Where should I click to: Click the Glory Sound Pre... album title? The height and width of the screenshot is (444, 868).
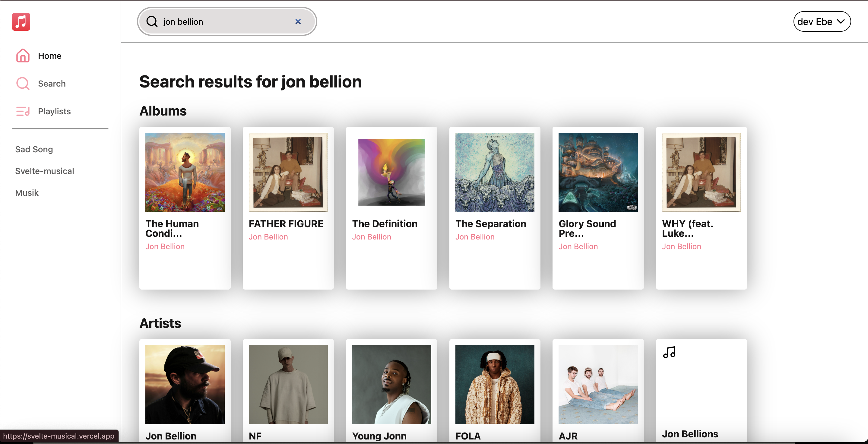[587, 228]
